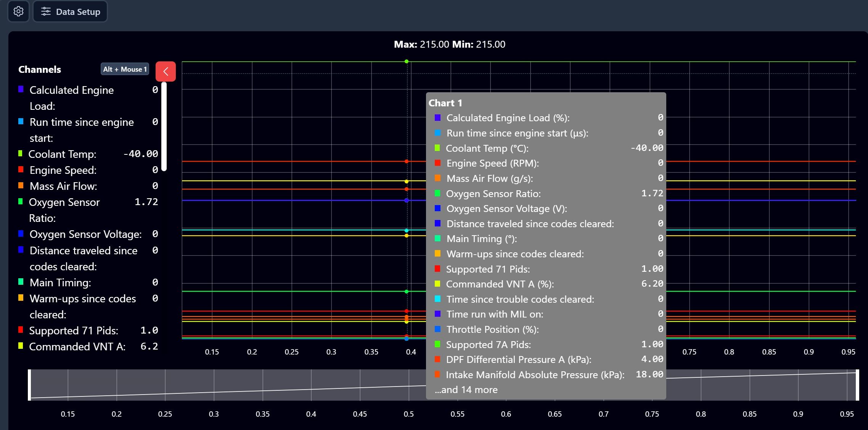This screenshot has width=868, height=430.
Task: Click Time since trouble codes cleared row
Action: tap(549, 299)
